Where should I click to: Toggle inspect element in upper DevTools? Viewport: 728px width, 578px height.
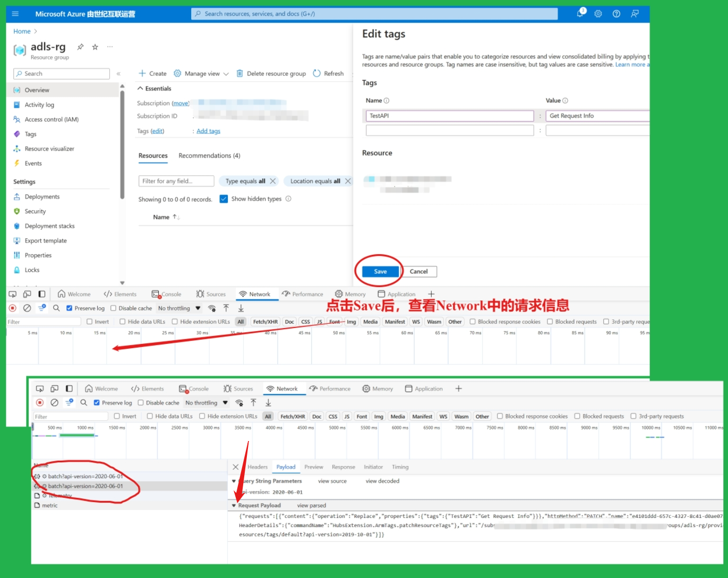click(13, 294)
